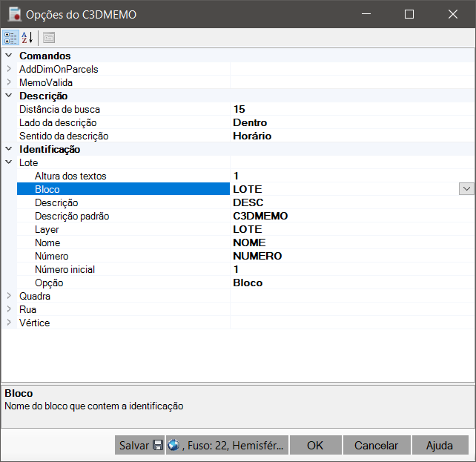Expand the Vértice group
The width and height of the screenshot is (476, 462).
(9, 323)
